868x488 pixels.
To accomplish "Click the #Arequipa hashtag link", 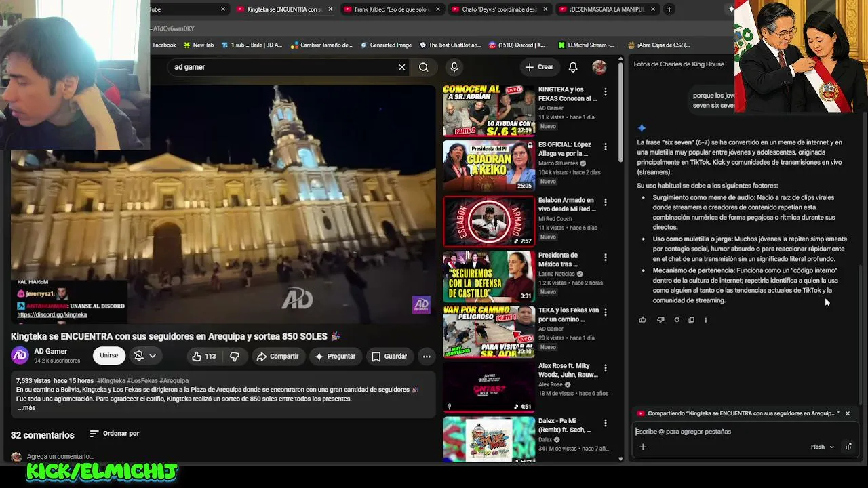I will point(174,381).
